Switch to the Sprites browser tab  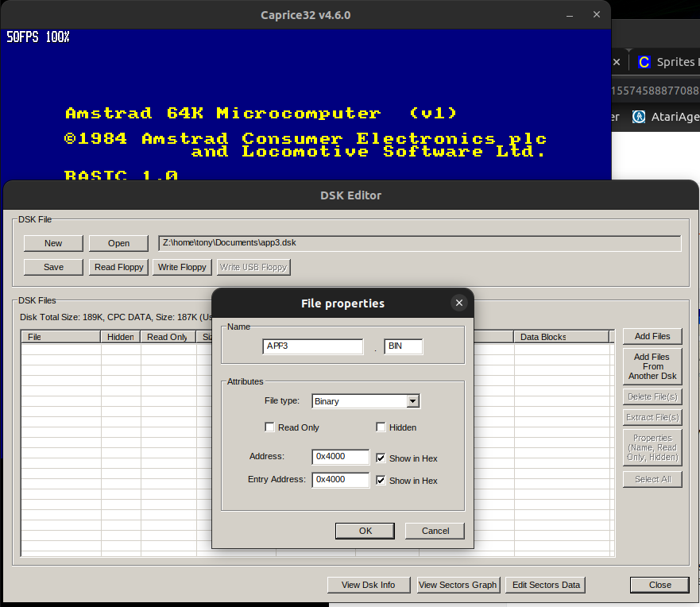tap(667, 62)
